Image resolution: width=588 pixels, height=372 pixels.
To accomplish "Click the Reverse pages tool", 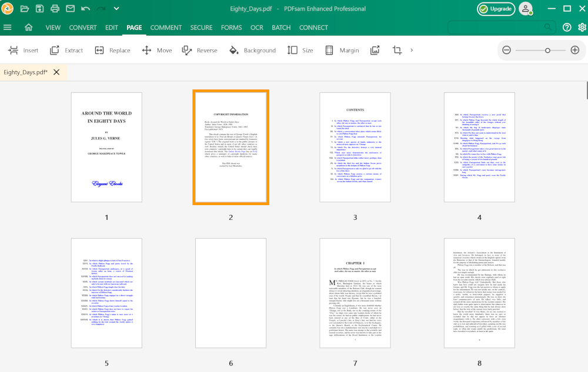I will [199, 50].
